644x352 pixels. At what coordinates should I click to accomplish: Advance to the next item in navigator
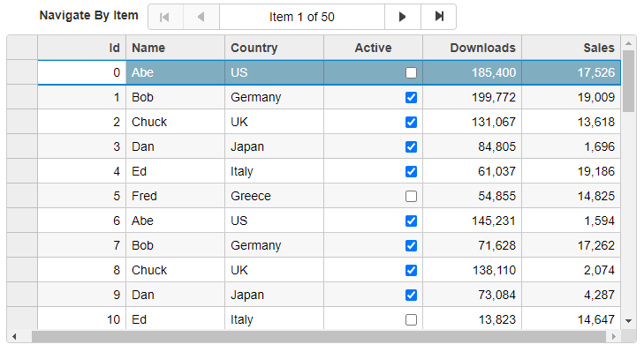[403, 17]
